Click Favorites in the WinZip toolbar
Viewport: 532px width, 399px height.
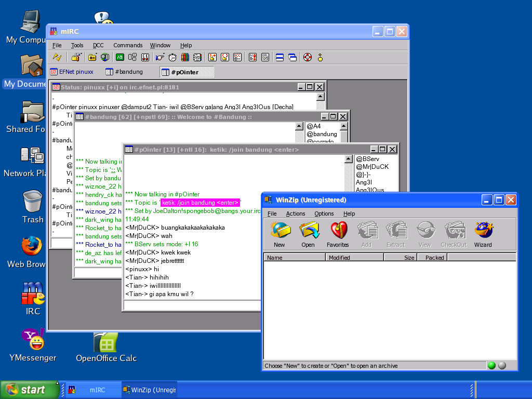[x=338, y=234]
